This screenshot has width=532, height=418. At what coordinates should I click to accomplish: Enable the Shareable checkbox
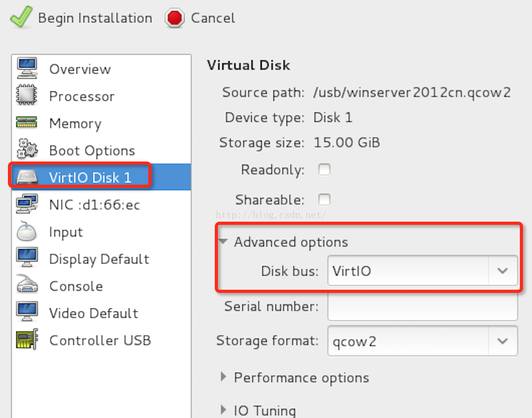pyautogui.click(x=325, y=199)
